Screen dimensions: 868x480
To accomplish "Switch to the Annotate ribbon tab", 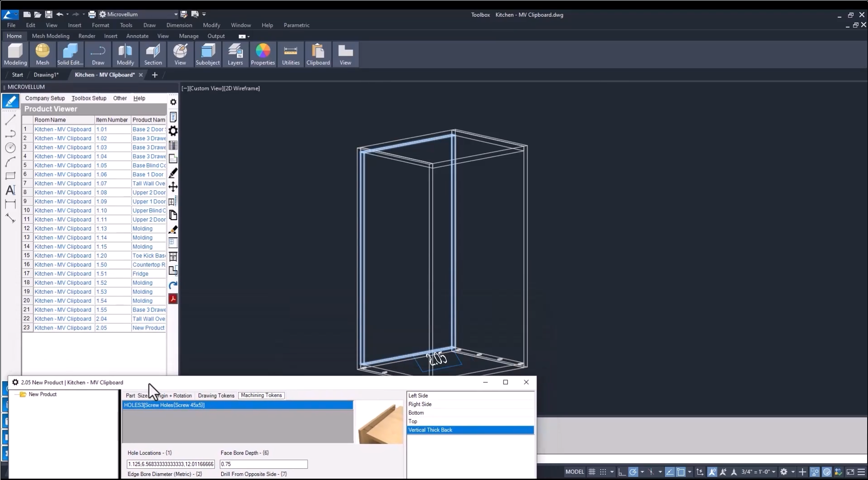I will [x=138, y=36].
